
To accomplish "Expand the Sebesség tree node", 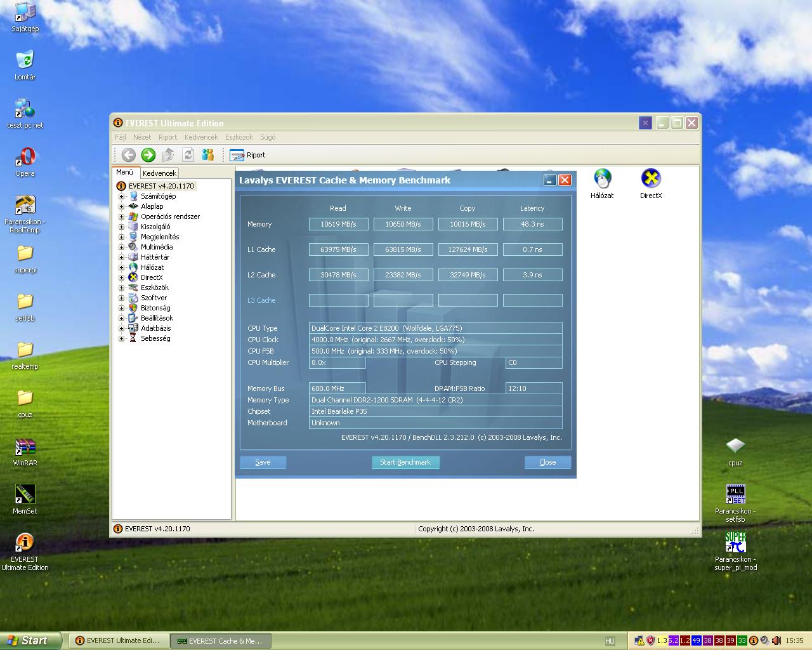I will click(x=121, y=338).
